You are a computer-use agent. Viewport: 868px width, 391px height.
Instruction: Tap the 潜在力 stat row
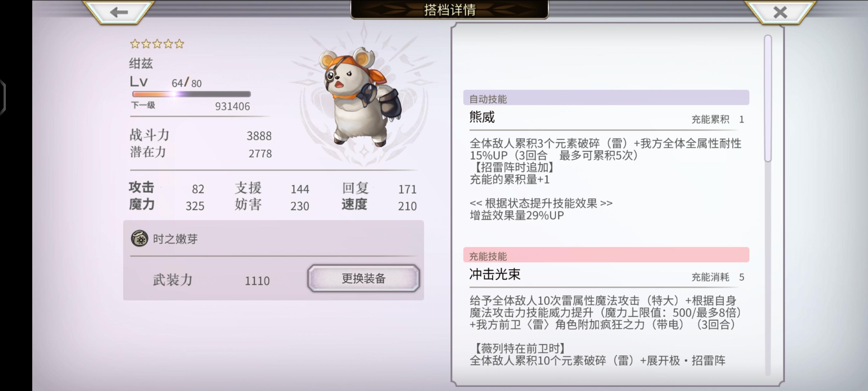(201, 152)
